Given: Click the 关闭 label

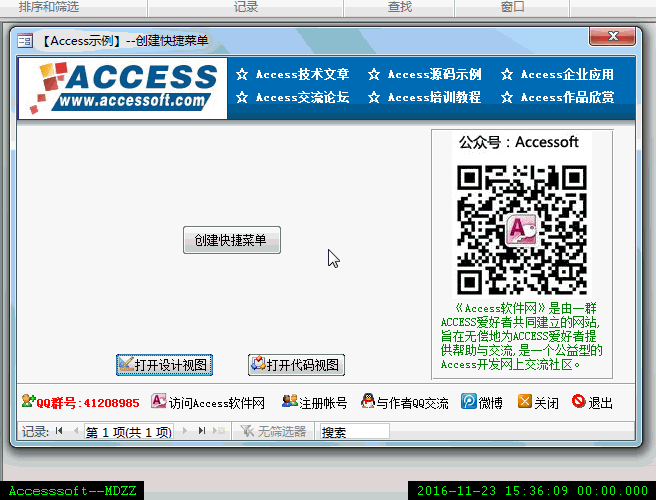Looking at the screenshot, I should click(x=546, y=403).
